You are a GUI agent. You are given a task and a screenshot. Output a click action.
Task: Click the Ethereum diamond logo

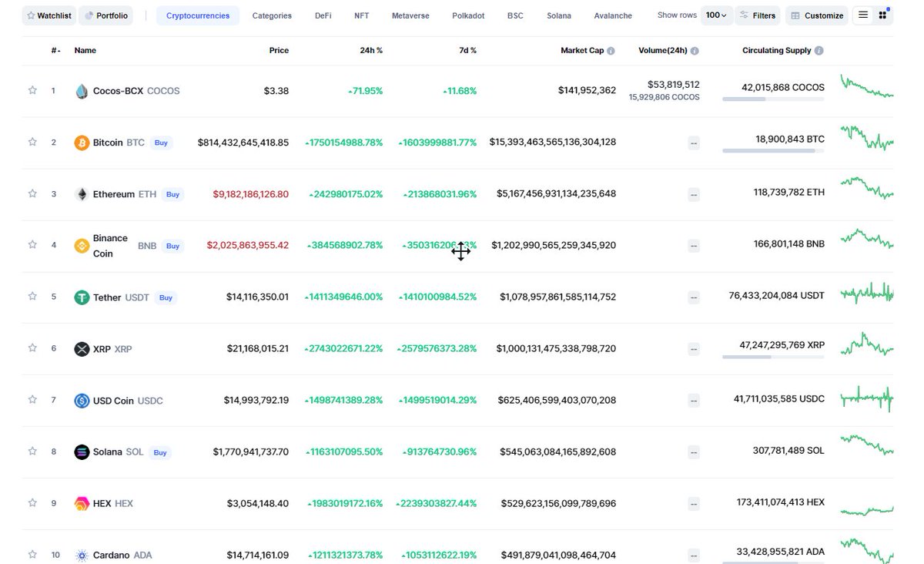pyautogui.click(x=82, y=194)
